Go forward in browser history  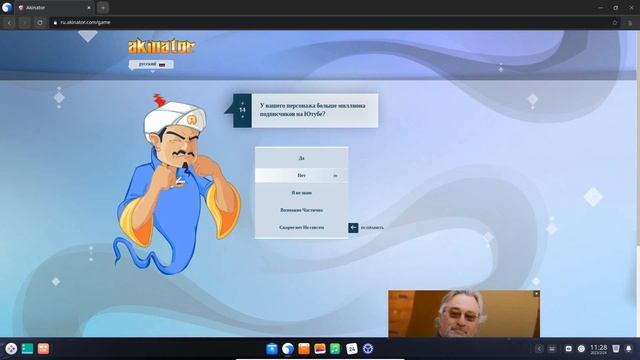tap(24, 22)
